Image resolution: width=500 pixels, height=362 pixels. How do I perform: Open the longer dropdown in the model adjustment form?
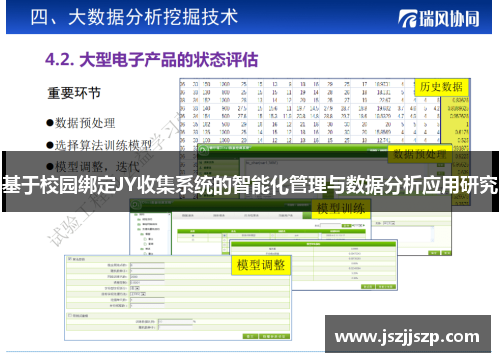point(138,294)
